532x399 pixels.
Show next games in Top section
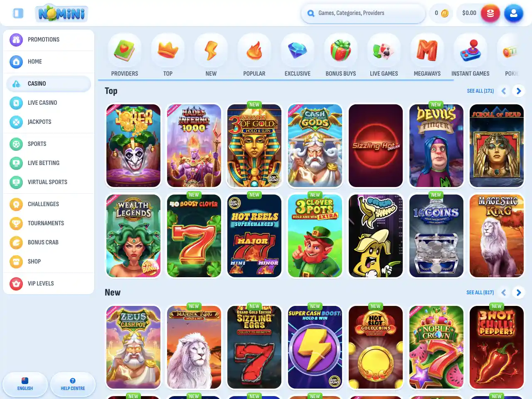click(x=518, y=91)
